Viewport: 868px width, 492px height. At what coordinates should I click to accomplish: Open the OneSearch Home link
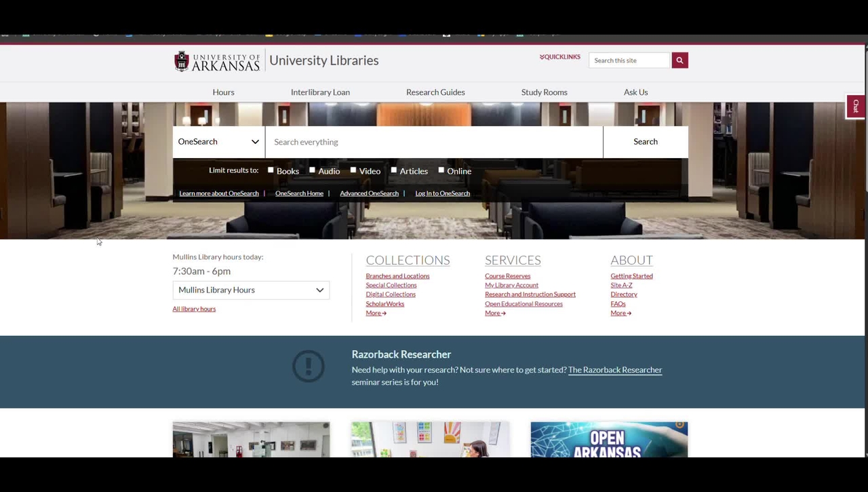pyautogui.click(x=299, y=193)
